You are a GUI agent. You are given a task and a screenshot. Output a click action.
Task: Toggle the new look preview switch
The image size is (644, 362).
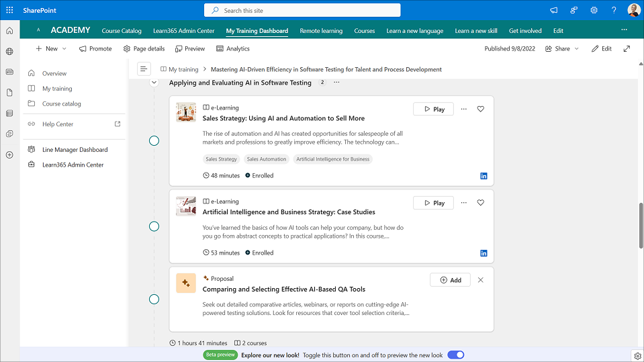[x=456, y=355]
